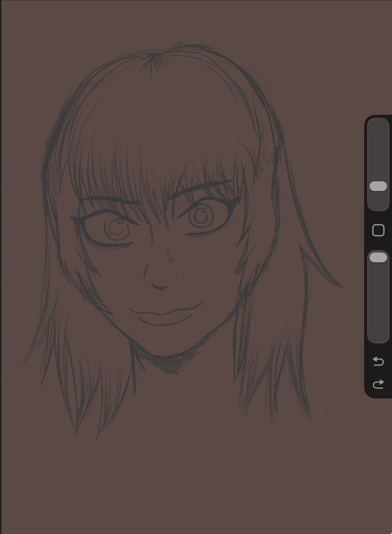
Task: Click the undo arrow icon
Action: point(378,361)
